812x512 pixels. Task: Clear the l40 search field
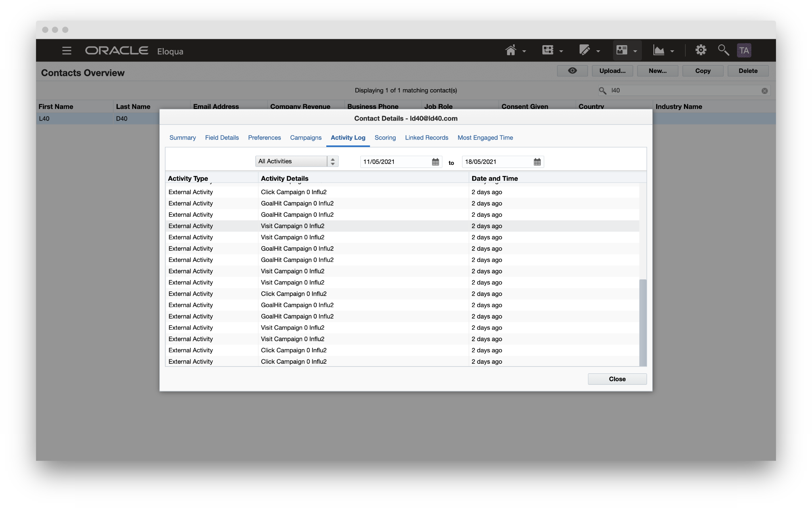tap(764, 91)
